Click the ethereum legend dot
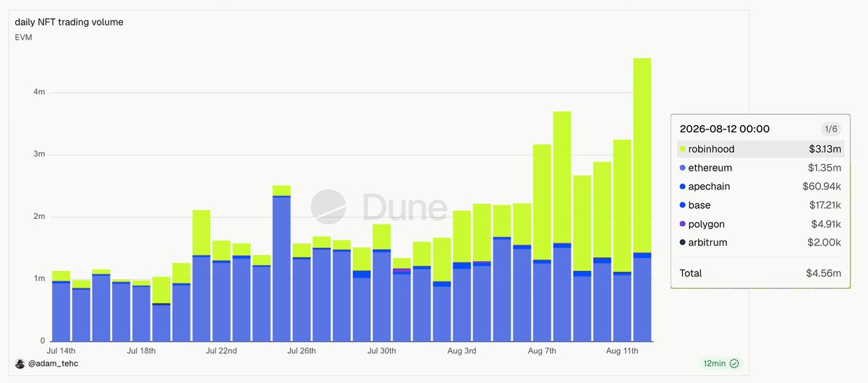The image size is (868, 383). coord(683,168)
